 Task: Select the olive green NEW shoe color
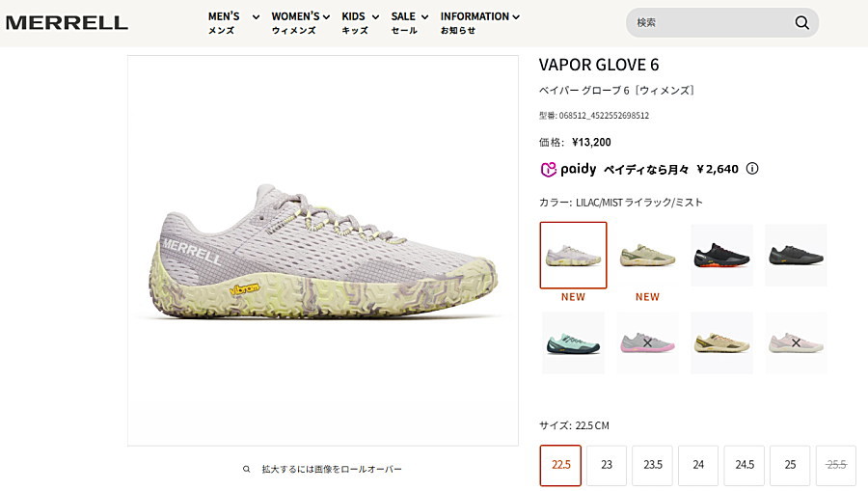click(x=647, y=256)
